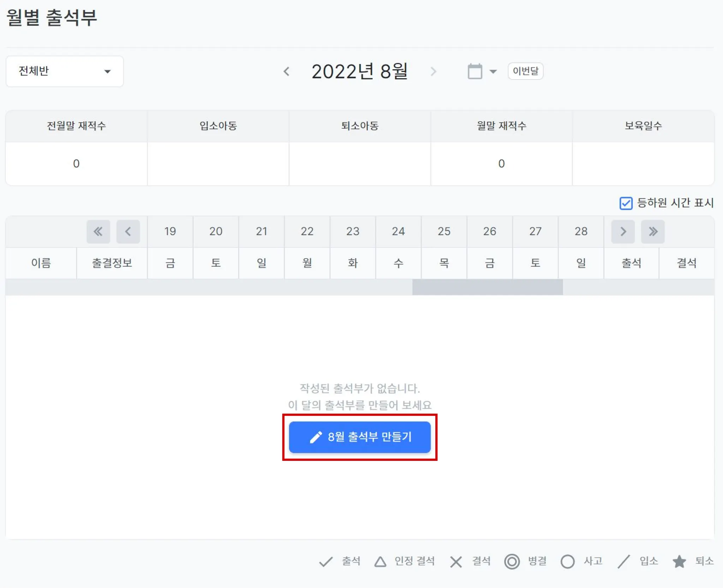Open the 전체반 class dropdown
This screenshot has width=723, height=588.
coord(65,71)
